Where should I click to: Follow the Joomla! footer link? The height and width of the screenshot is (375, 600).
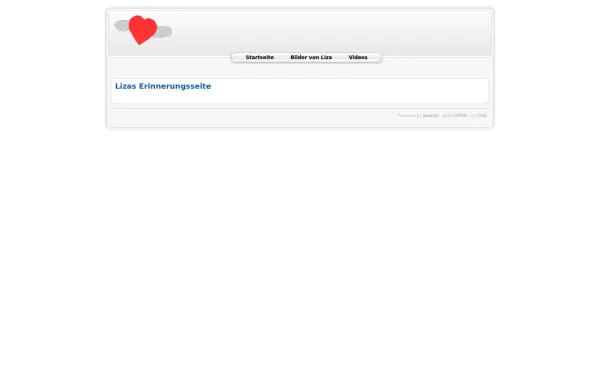431,115
